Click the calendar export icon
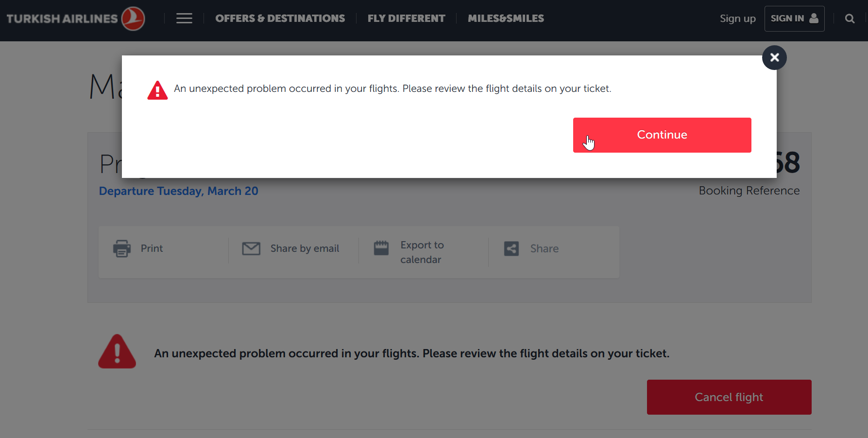This screenshot has width=868, height=438. point(381,248)
